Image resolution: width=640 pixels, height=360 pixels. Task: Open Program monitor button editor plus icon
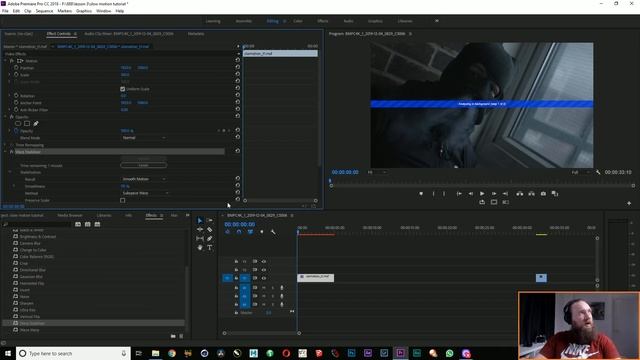tap(629, 203)
